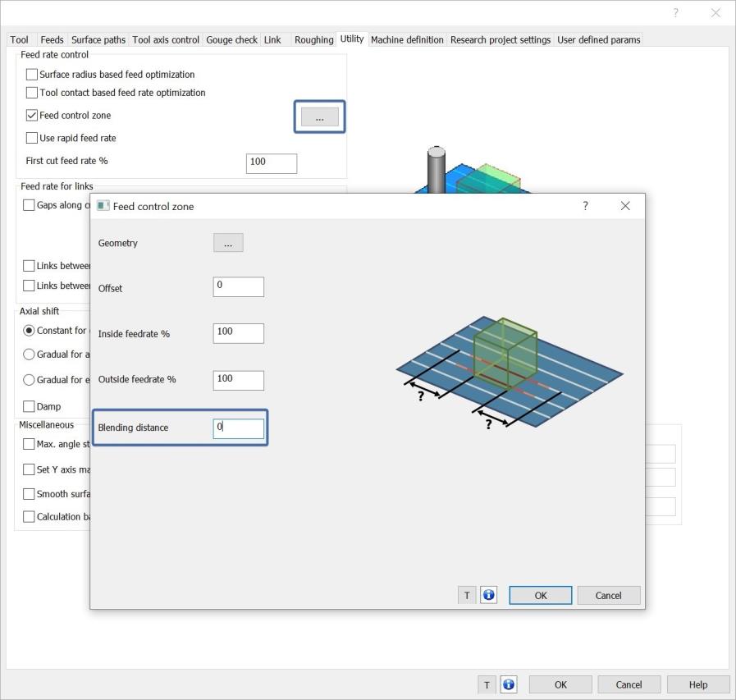Toggle Use rapid feed rate checkbox
This screenshot has height=700, width=736.
pos(31,138)
